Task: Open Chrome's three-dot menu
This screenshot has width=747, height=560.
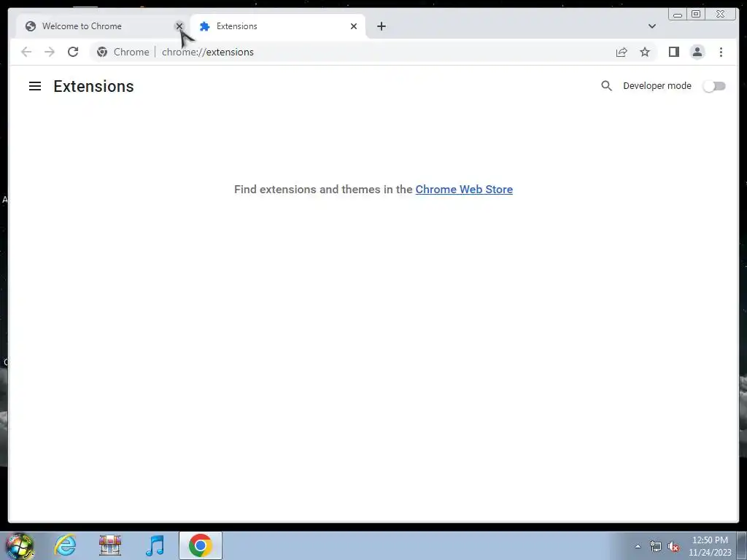Action: click(x=721, y=52)
